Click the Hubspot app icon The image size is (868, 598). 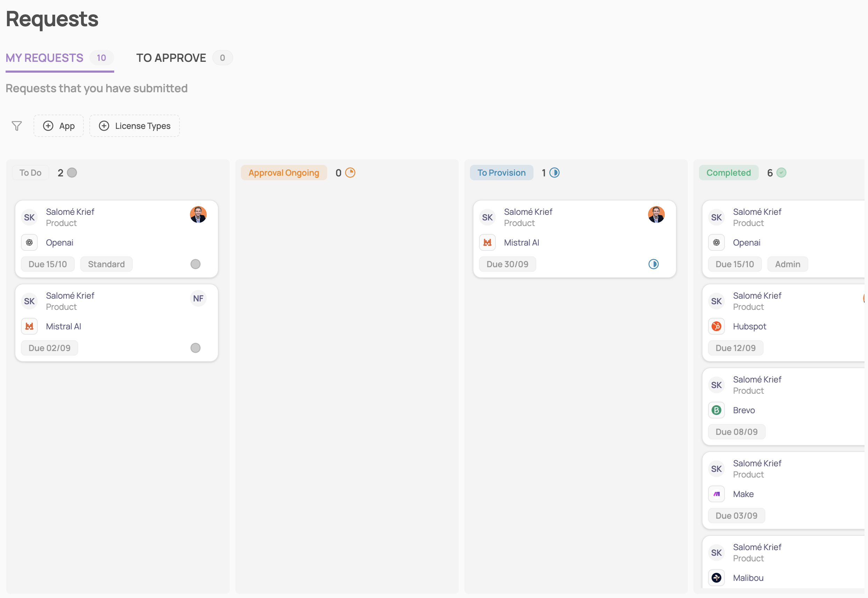716,326
